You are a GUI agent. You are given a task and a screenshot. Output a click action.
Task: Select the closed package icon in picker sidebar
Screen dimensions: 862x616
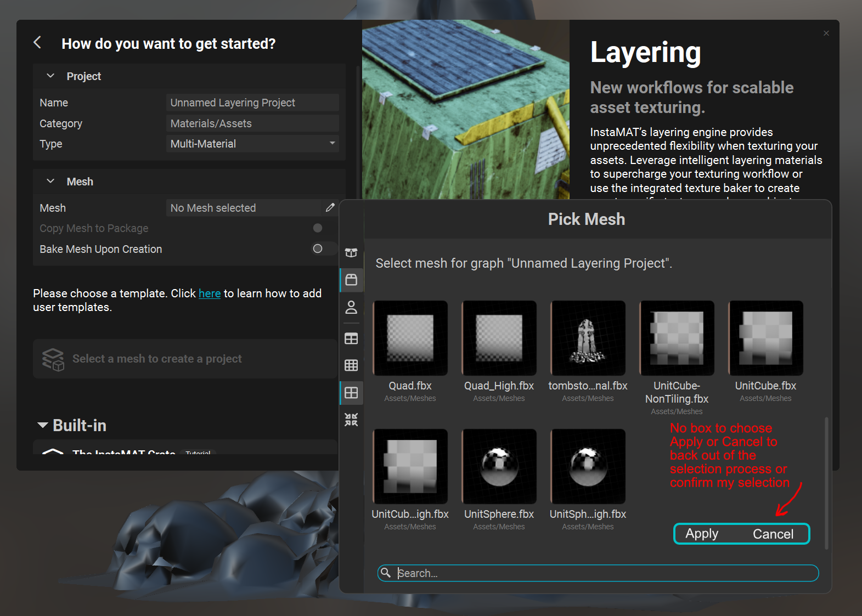point(351,280)
